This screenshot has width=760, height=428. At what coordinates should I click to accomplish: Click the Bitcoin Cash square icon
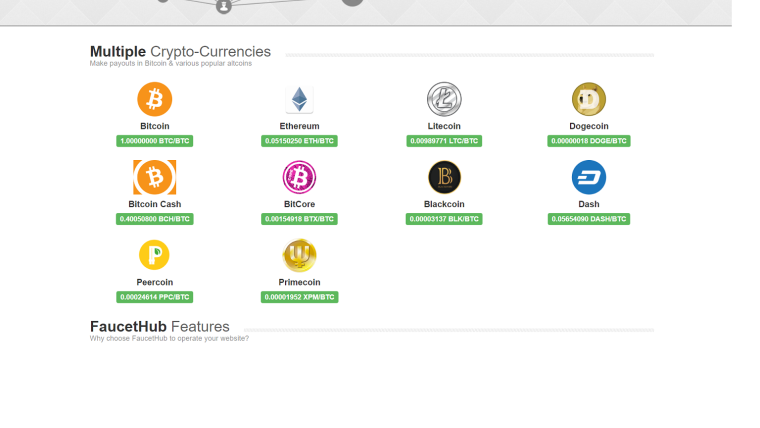(x=155, y=177)
